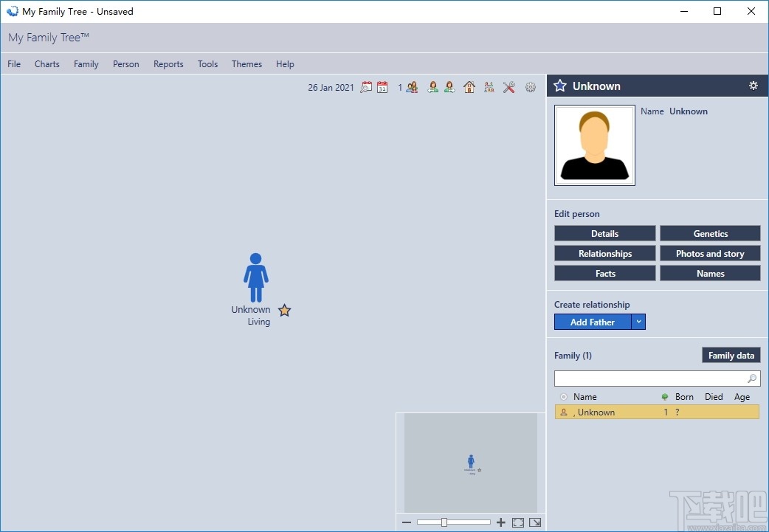The image size is (769, 532).
Task: Click the gold star beside the chart person
Action: pos(284,311)
